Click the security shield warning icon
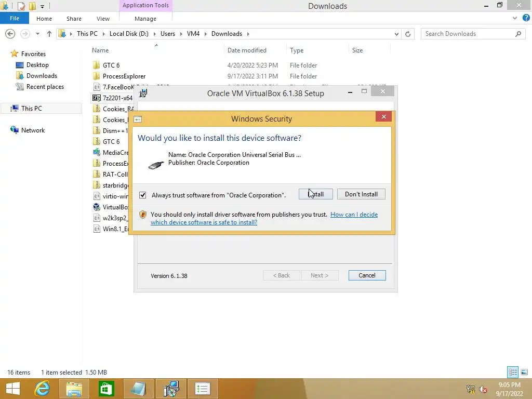 (x=143, y=215)
